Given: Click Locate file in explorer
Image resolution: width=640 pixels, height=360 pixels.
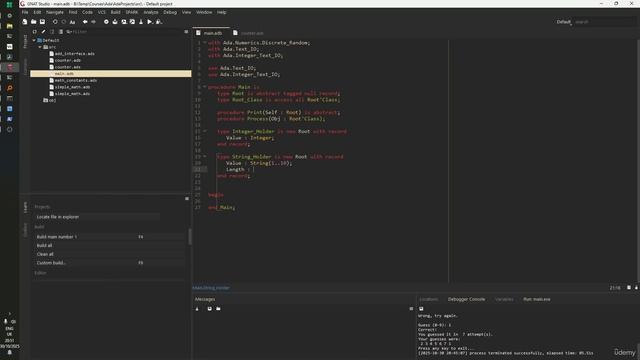Looking at the screenshot, I should [x=58, y=217].
